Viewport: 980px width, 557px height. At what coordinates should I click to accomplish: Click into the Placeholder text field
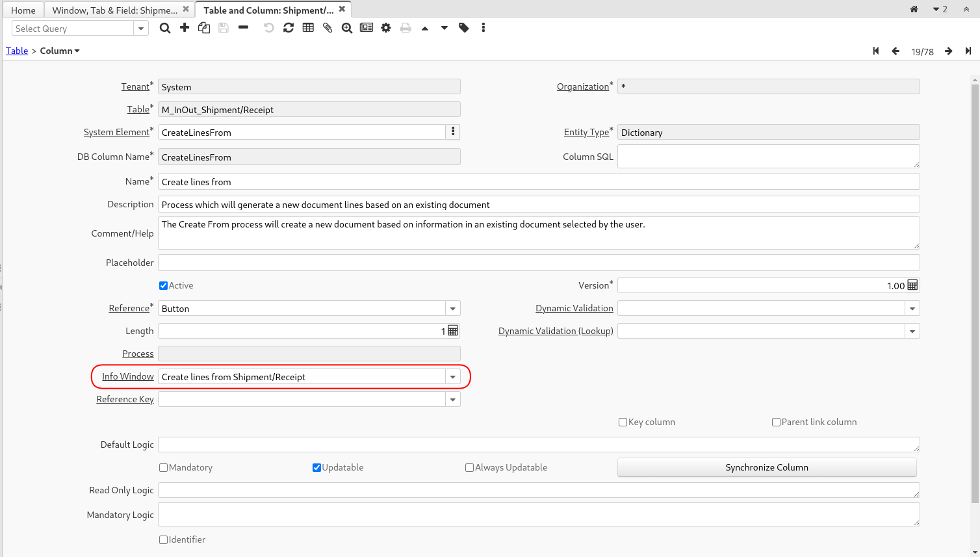point(538,263)
